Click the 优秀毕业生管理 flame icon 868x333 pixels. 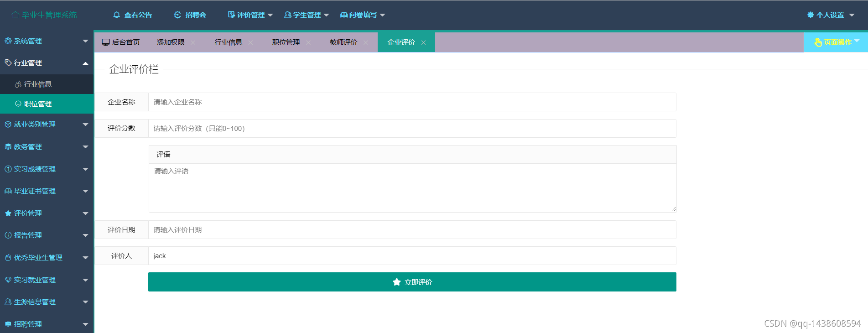tap(8, 258)
